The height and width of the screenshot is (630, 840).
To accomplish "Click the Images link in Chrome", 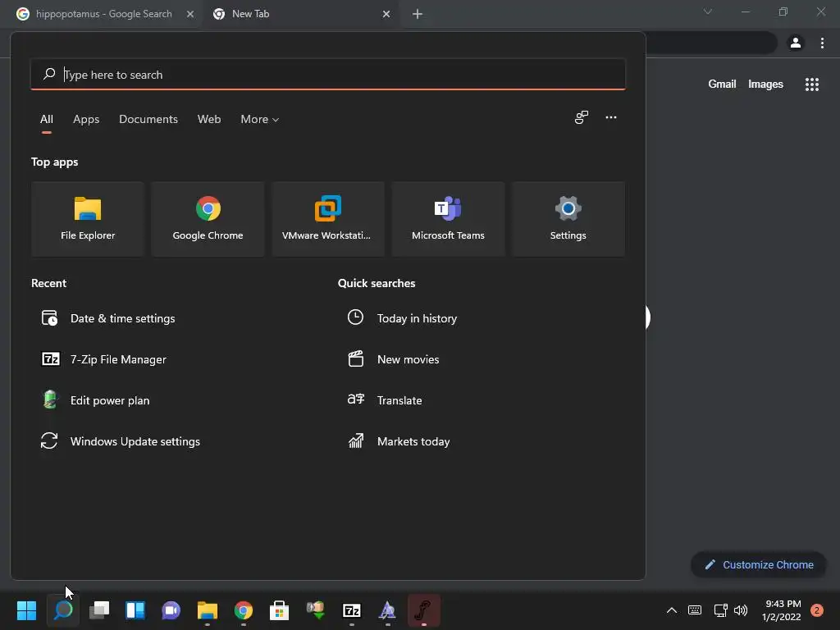I will (x=765, y=84).
